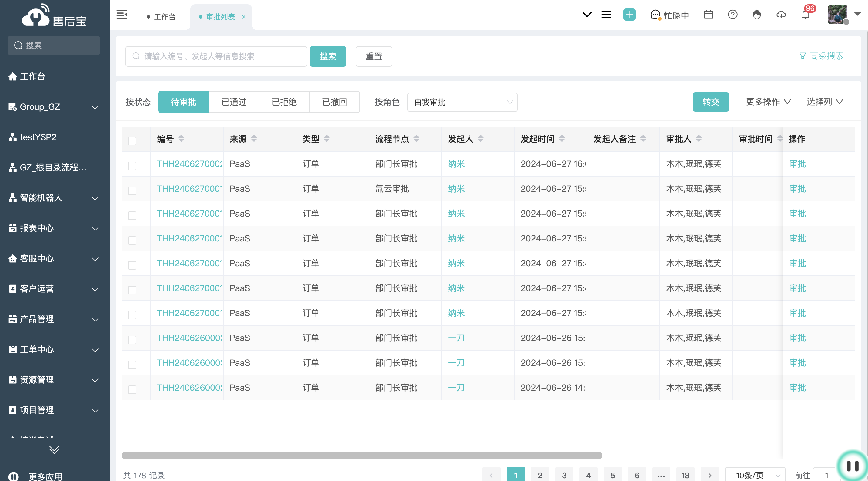This screenshot has width=868, height=481.
Task: Sort by 来源 column sort arrows
Action: 254,138
